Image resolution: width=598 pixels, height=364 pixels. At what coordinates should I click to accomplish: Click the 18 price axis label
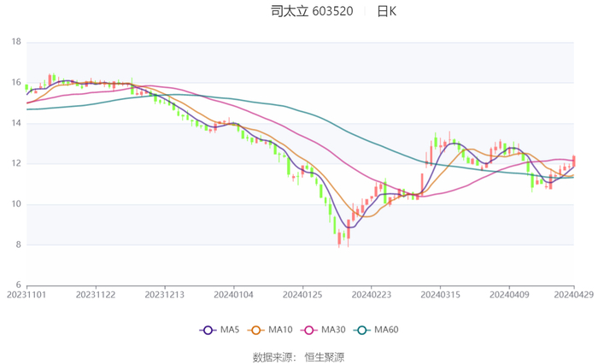click(x=16, y=41)
